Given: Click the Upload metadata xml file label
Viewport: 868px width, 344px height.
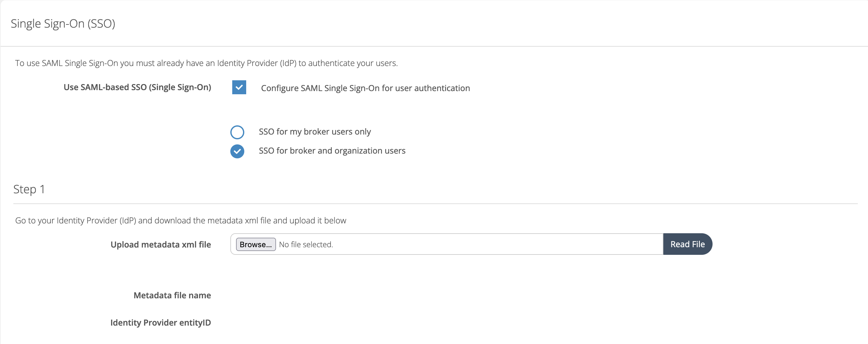Looking at the screenshot, I should 161,244.
